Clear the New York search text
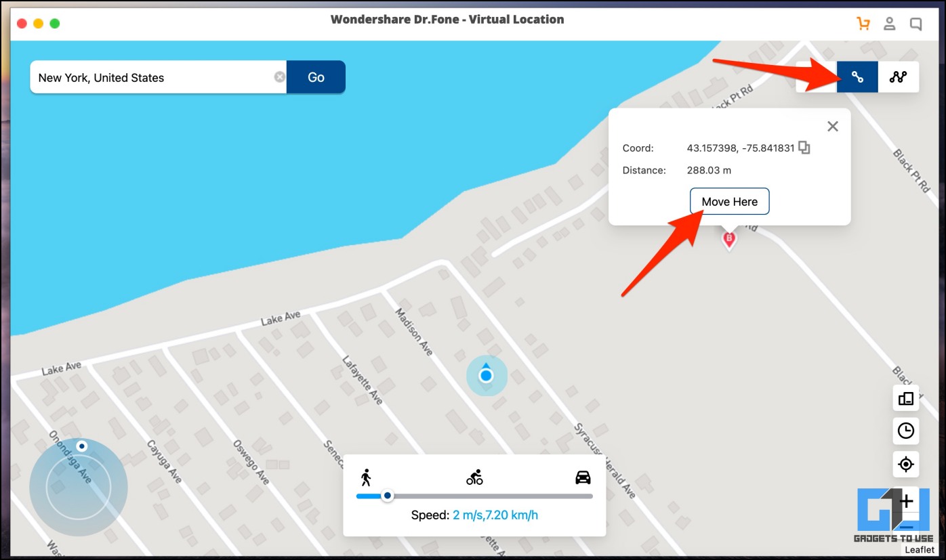Screen dimensions: 946x560 280,77
